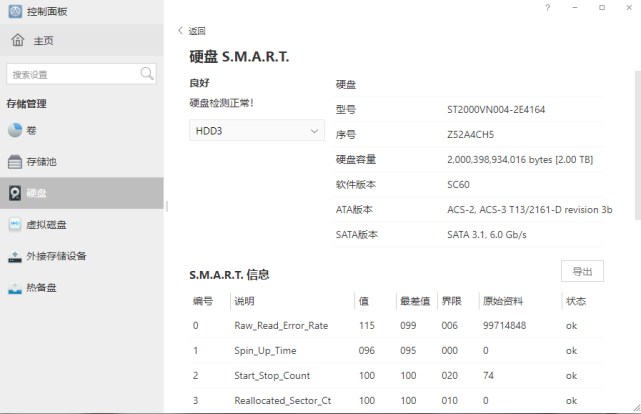Click the back arrow chevron
This screenshot has width=641, height=414.
coord(180,31)
